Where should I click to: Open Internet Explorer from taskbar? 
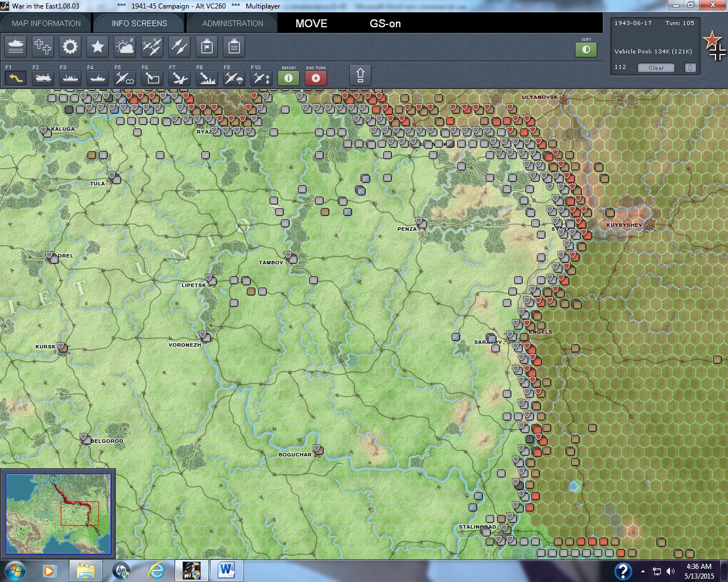tap(156, 571)
